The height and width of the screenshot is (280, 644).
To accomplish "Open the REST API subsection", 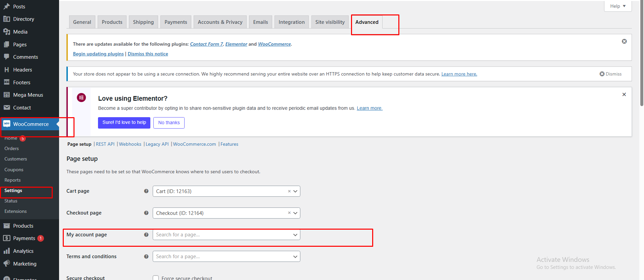I will 105,144.
